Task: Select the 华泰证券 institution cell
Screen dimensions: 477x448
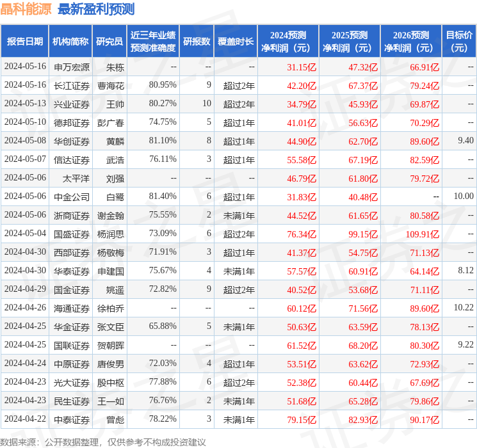Action: 72,271
